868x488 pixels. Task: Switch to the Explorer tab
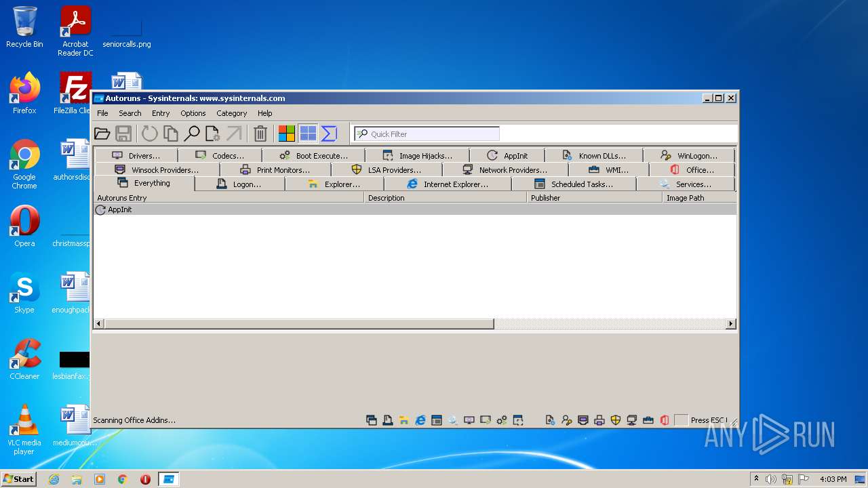click(334, 184)
